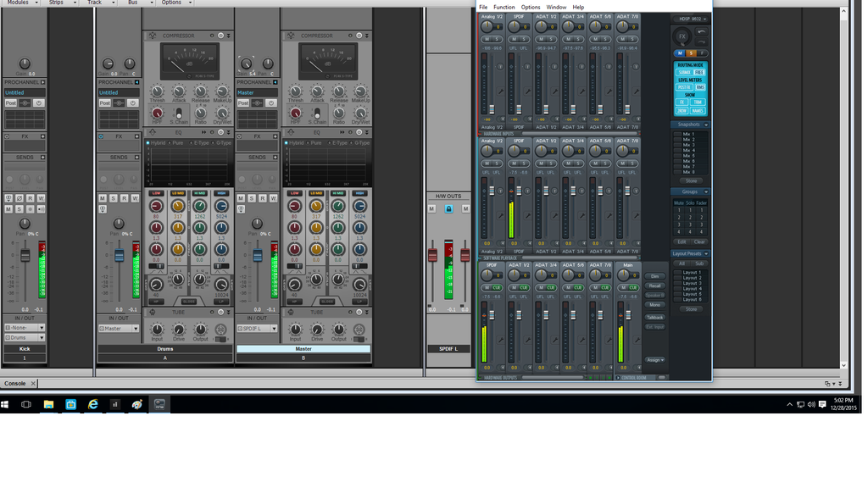Open the Options menu in TotalMix
This screenshot has height=488, width=868.
tap(531, 7)
